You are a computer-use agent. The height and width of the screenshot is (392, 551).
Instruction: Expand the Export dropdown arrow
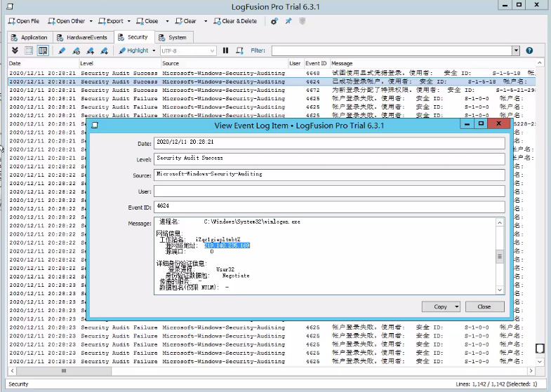coord(130,21)
